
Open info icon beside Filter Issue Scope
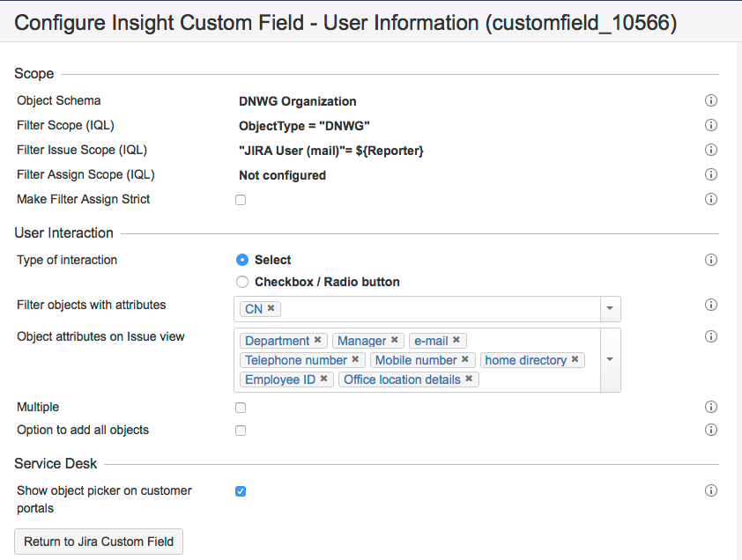711,151
